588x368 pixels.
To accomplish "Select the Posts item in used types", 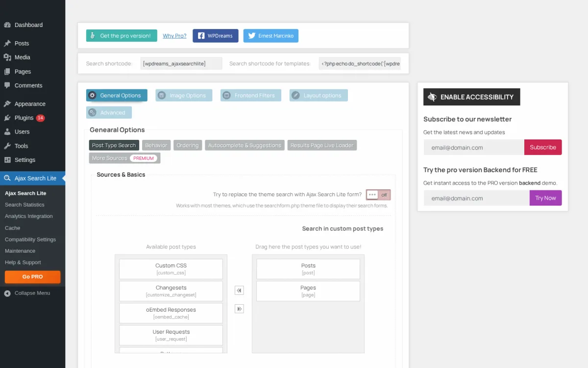I will 308,269.
